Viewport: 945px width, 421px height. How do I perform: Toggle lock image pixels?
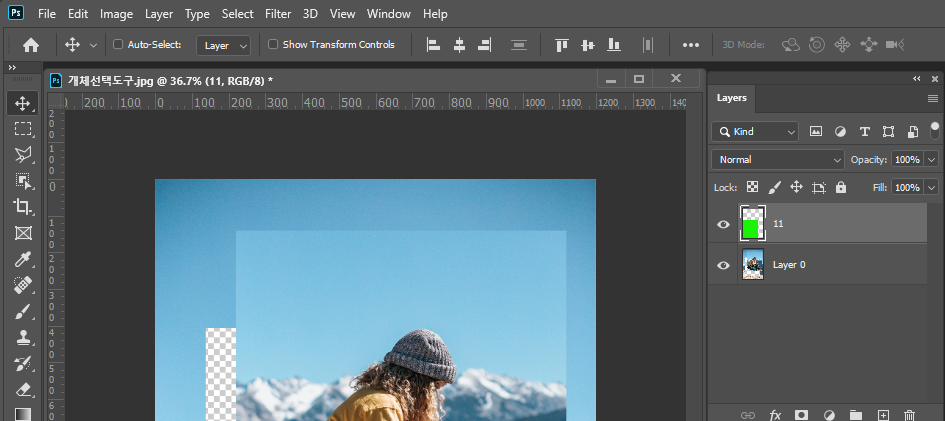click(774, 187)
